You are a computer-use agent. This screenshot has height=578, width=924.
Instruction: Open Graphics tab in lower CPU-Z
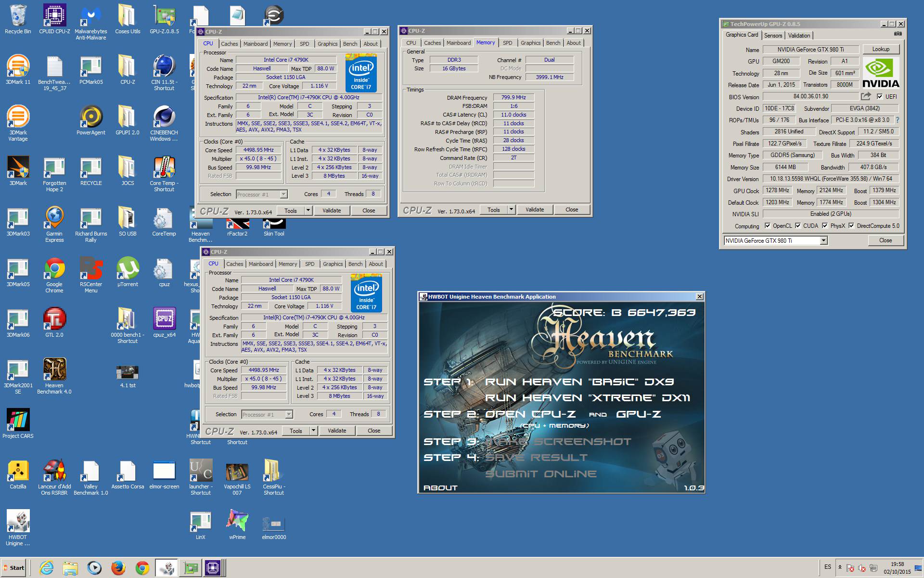(x=333, y=264)
